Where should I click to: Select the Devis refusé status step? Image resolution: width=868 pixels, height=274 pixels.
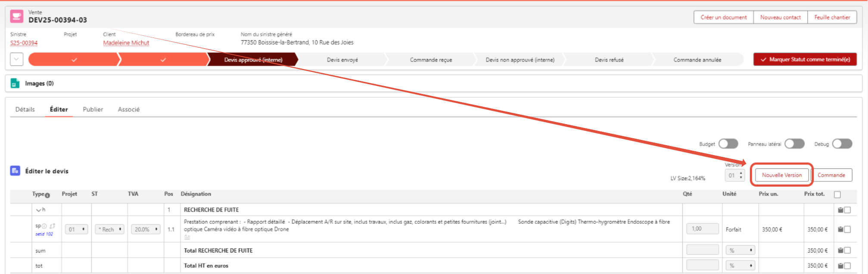point(609,60)
